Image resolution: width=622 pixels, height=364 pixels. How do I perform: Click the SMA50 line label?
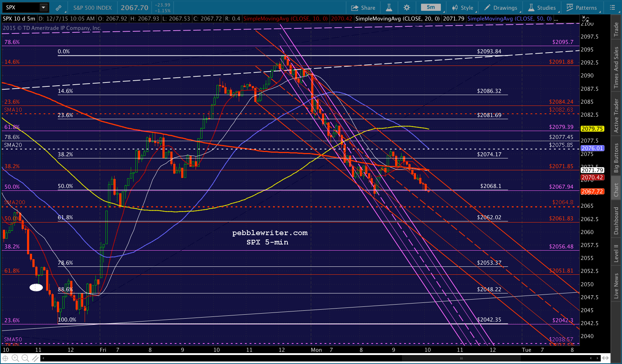click(x=13, y=339)
